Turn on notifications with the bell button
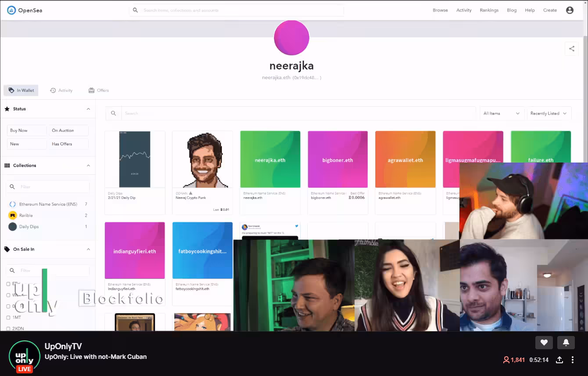 566,343
